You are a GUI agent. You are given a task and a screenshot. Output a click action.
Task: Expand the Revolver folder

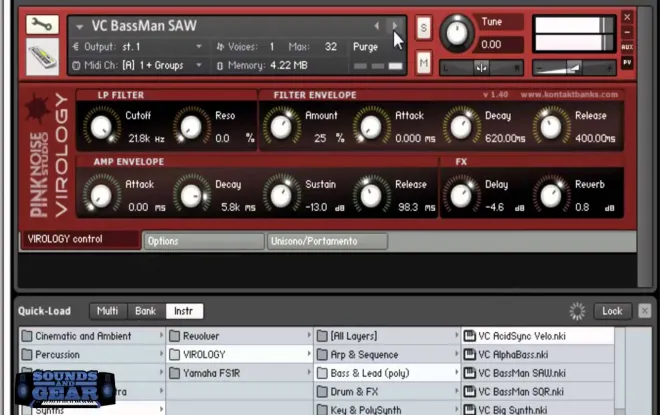pyautogui.click(x=240, y=336)
